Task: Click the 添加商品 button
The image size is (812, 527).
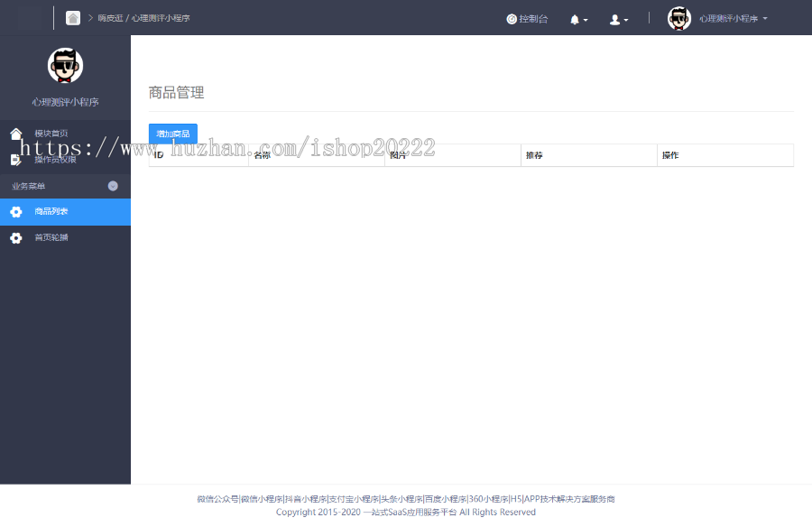Action: click(172, 133)
